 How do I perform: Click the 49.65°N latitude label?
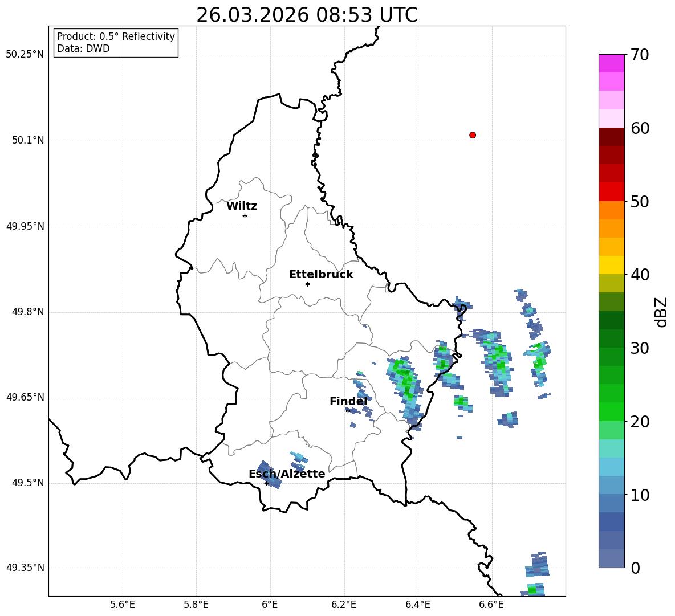(25, 397)
